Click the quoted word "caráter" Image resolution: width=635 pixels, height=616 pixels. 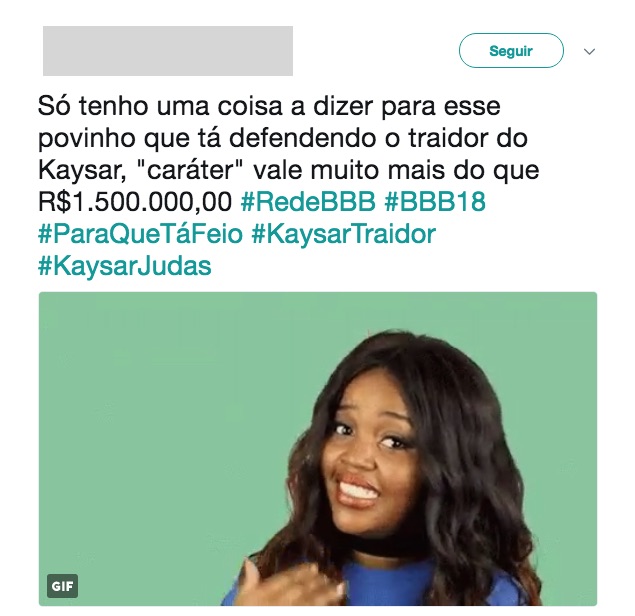coord(190,170)
